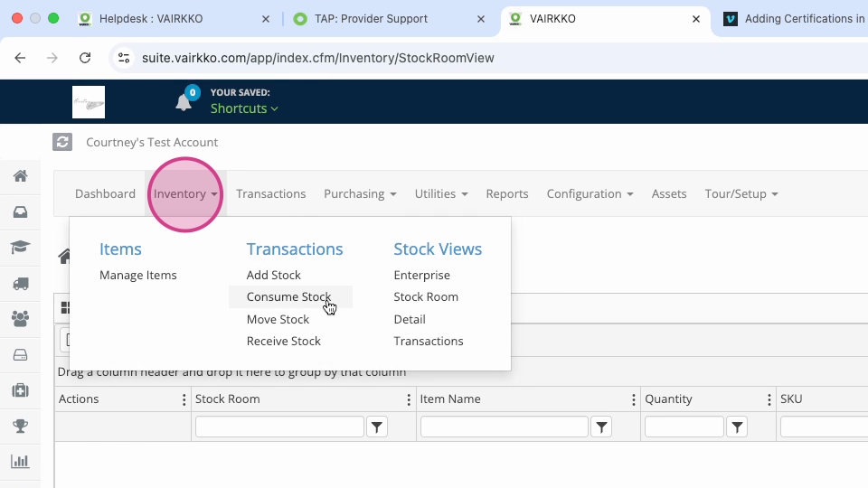This screenshot has width=868, height=488.
Task: Open the Assets nav item
Action: (x=669, y=193)
